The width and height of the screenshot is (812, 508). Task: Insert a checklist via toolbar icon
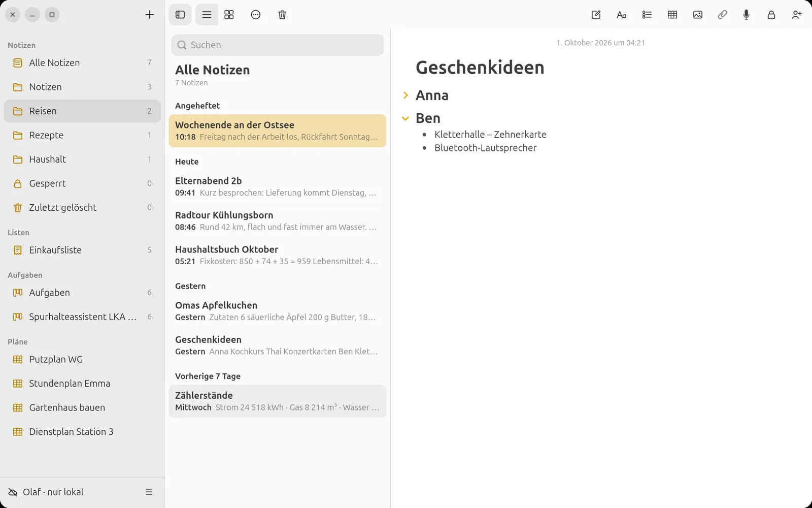pos(647,15)
